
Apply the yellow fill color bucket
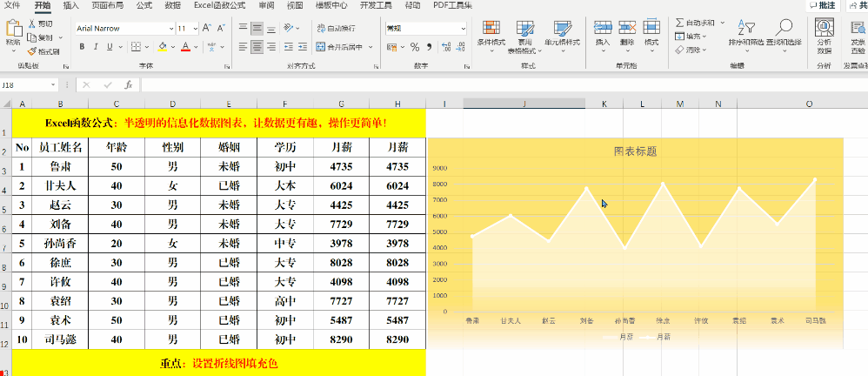click(x=162, y=46)
